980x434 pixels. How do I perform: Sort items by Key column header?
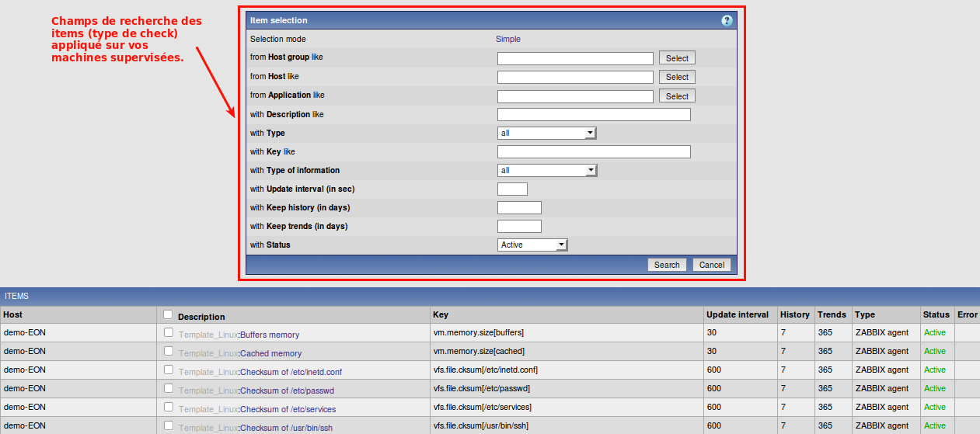(x=440, y=314)
